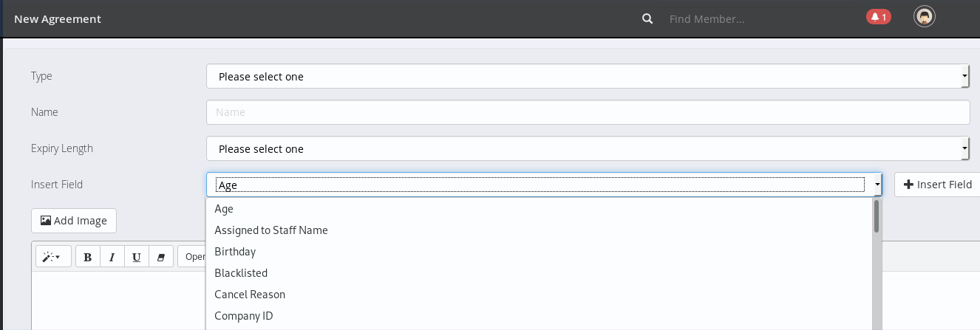Toggle italic text formatting
Viewport: 980px width, 330px height.
tap(112, 257)
